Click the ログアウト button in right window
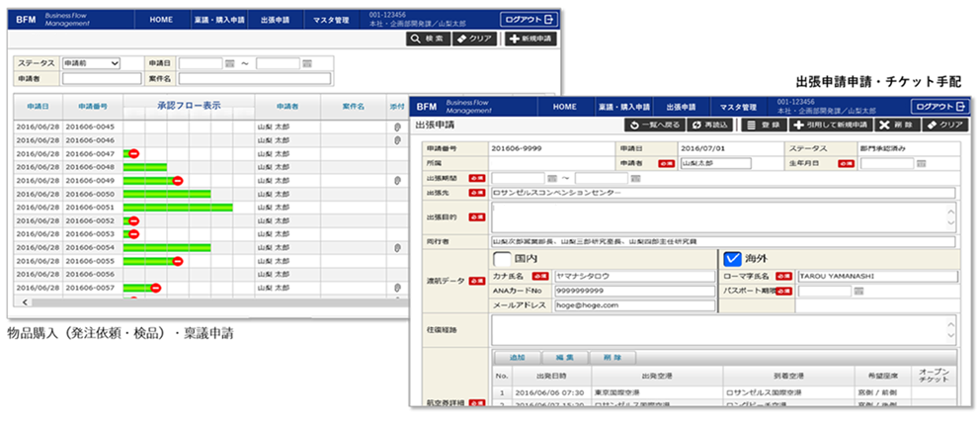This screenshot has width=980, height=427. [938, 106]
